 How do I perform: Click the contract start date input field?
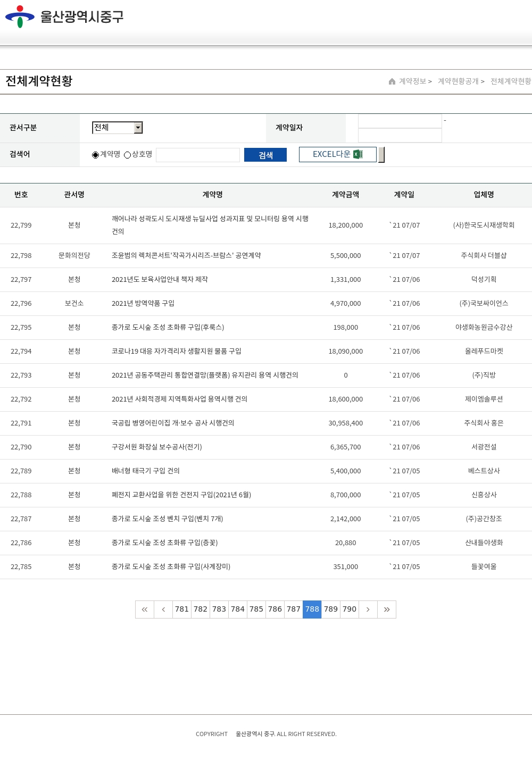(400, 121)
